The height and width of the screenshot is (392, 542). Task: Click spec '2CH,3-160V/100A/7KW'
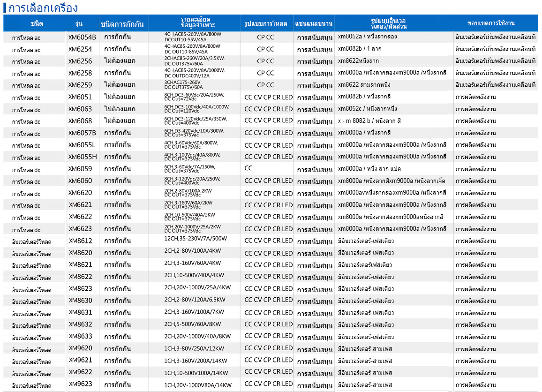[x=194, y=312]
